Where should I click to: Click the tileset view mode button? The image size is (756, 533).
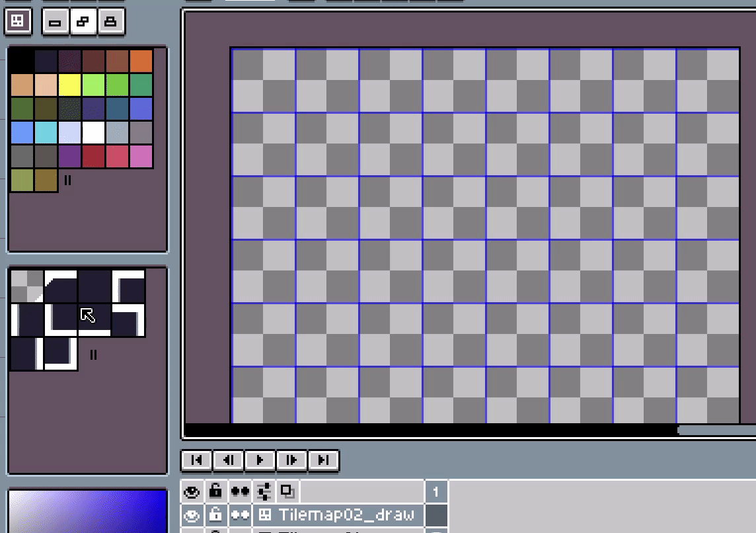click(x=18, y=21)
